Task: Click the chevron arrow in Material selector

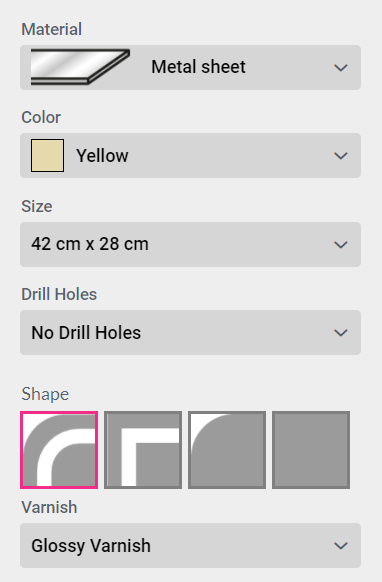Action: click(341, 68)
